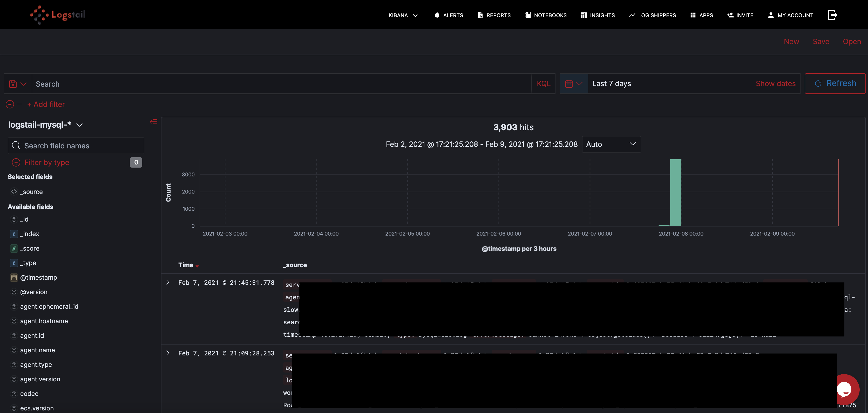Toggle the KQL query language switch
The height and width of the screenshot is (413, 868).
point(543,84)
